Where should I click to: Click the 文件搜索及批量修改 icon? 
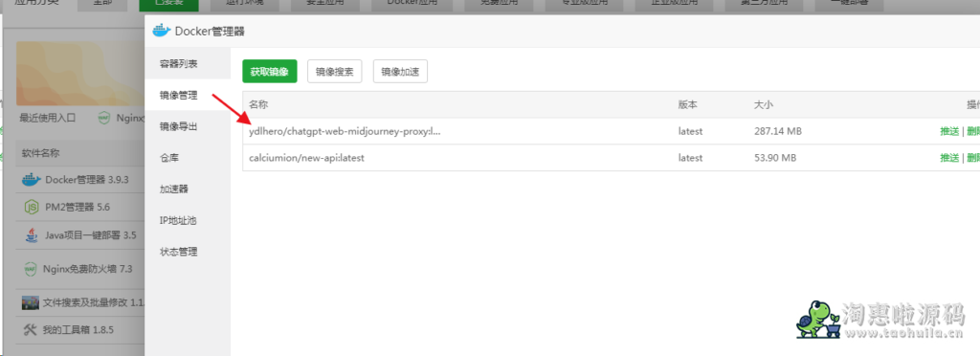[x=30, y=303]
